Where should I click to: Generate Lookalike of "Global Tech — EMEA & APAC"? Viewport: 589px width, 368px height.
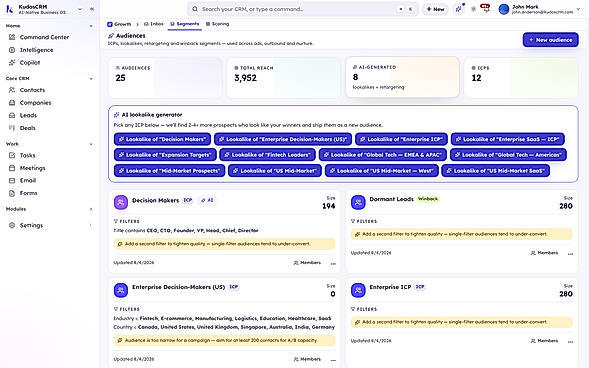click(383, 155)
